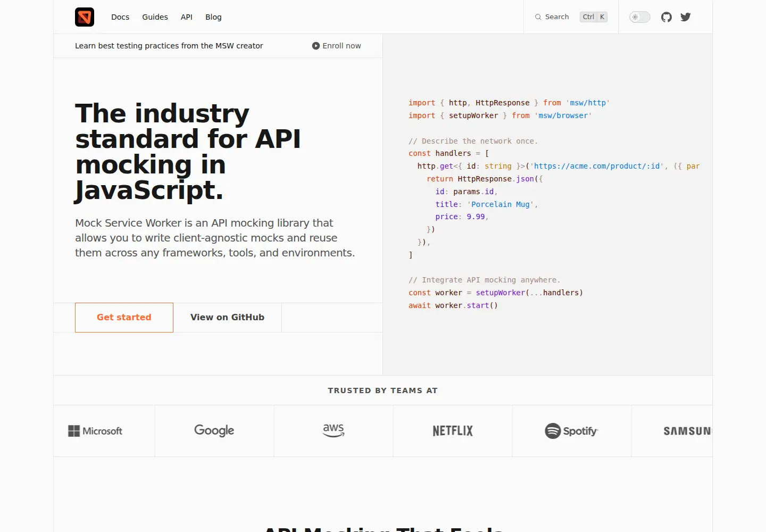Open the Twitter bird icon
Screen dimensions: 766x532
point(686,17)
